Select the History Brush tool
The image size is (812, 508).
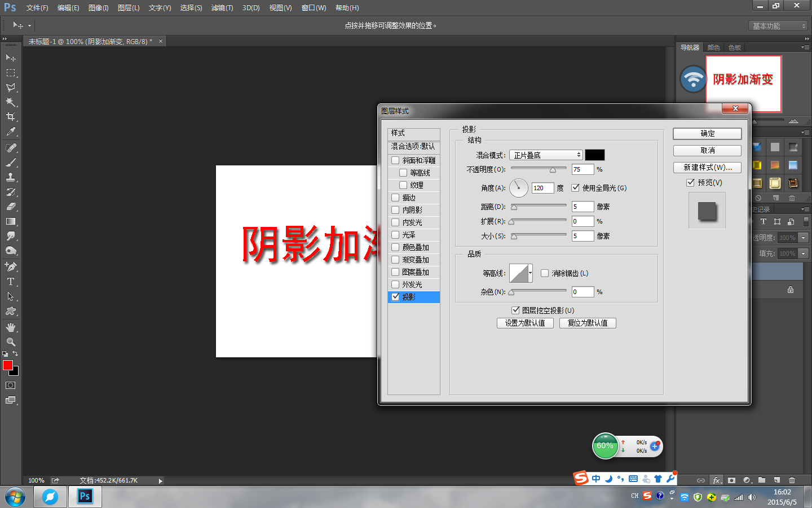point(11,192)
